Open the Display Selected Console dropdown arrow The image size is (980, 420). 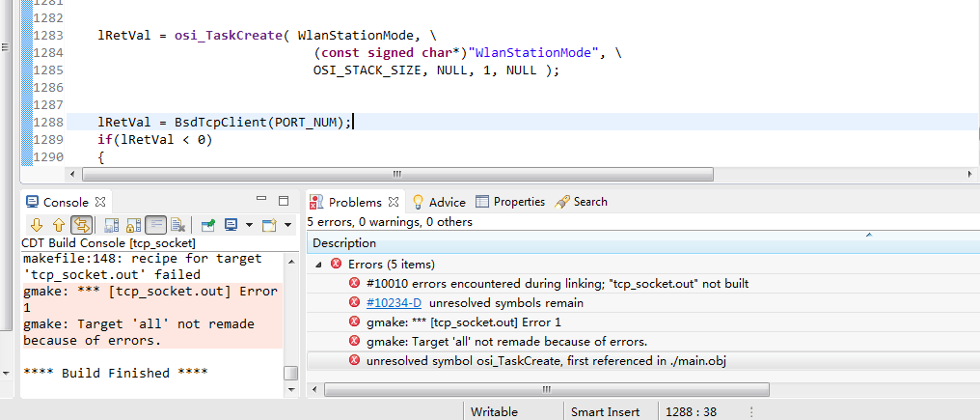pos(248,225)
